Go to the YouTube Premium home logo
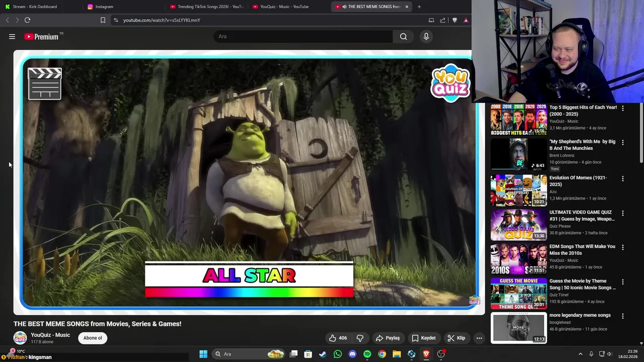644x362 pixels. 41,37
